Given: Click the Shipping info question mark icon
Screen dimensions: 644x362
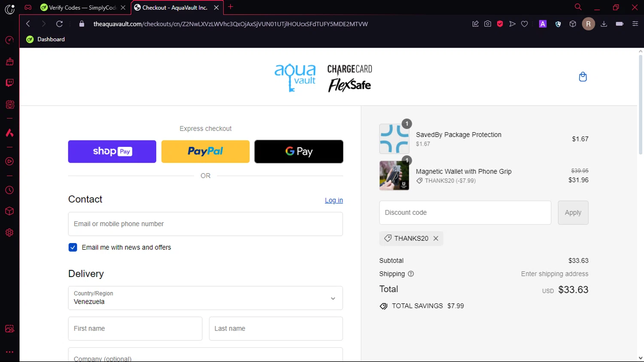Looking at the screenshot, I should [x=411, y=274].
